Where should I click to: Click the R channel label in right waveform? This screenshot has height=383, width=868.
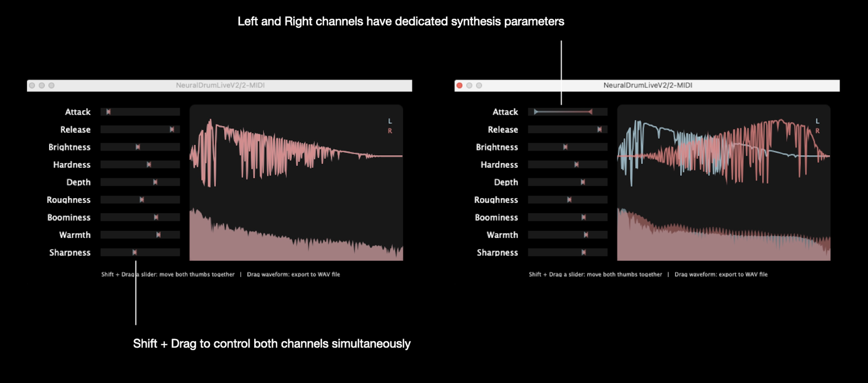tap(817, 131)
